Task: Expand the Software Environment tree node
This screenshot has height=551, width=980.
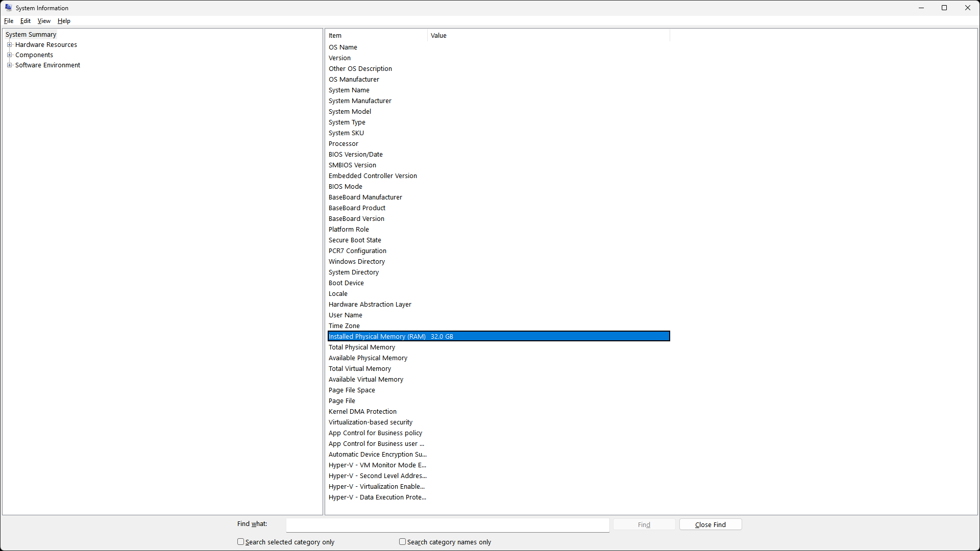Action: [9, 65]
